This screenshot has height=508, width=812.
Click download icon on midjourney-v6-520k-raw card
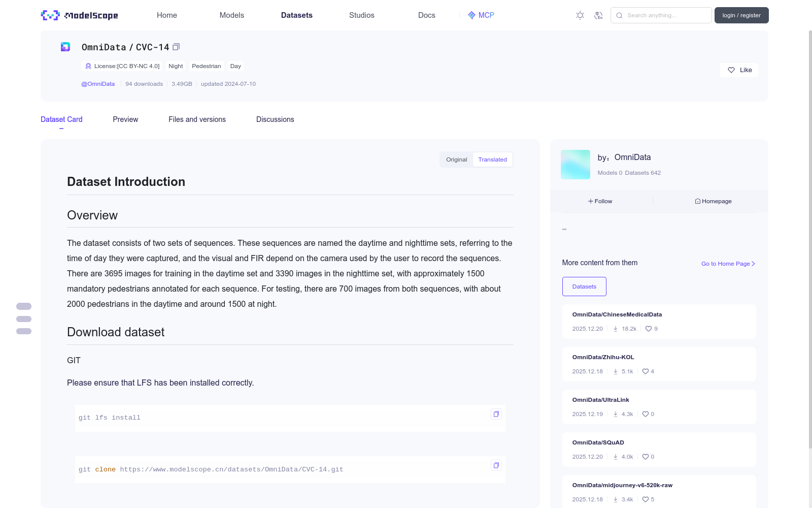616,499
